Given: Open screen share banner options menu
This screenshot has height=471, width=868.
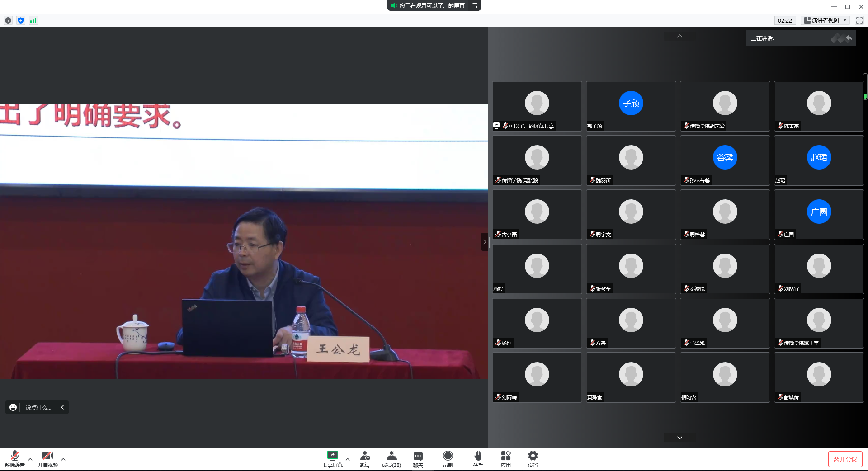Looking at the screenshot, I should click(475, 5).
